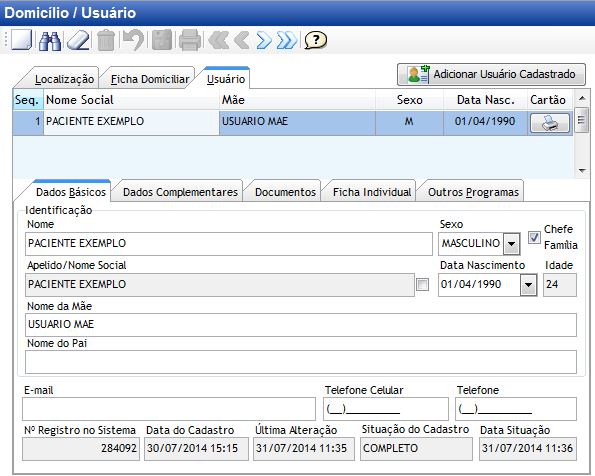
Task: Open the Data Nascimento date picker
Action: click(529, 285)
